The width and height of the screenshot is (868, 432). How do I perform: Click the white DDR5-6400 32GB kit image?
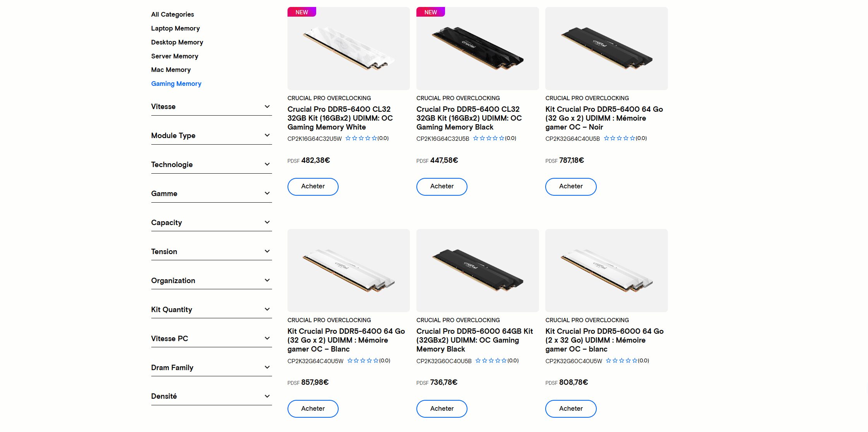[348, 49]
